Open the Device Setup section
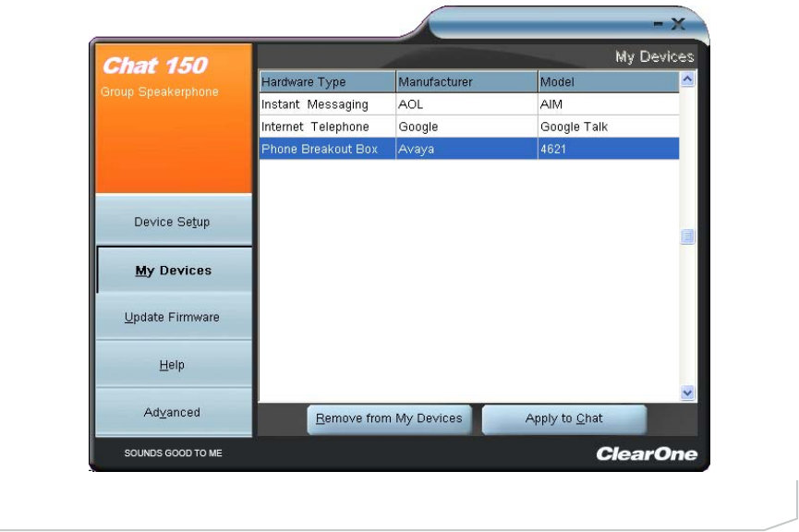Viewport: 799px width, 532px height. pyautogui.click(x=174, y=220)
